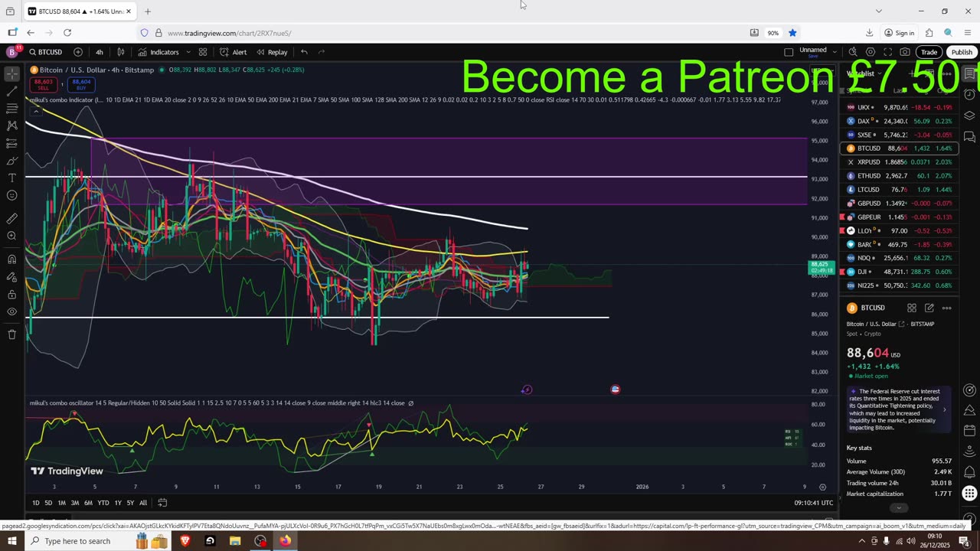The height and width of the screenshot is (551, 980).
Task: Open the indicator templates grid icon
Action: coord(203,52)
